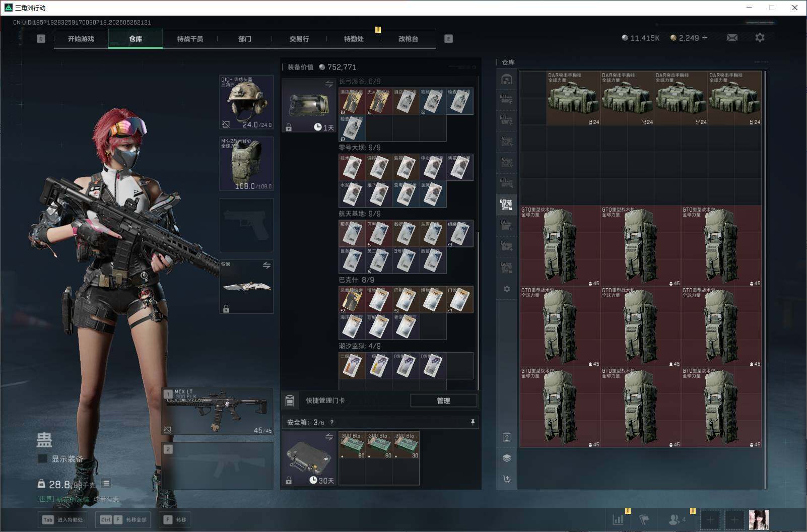Click the lock icon on the key card case

click(289, 128)
